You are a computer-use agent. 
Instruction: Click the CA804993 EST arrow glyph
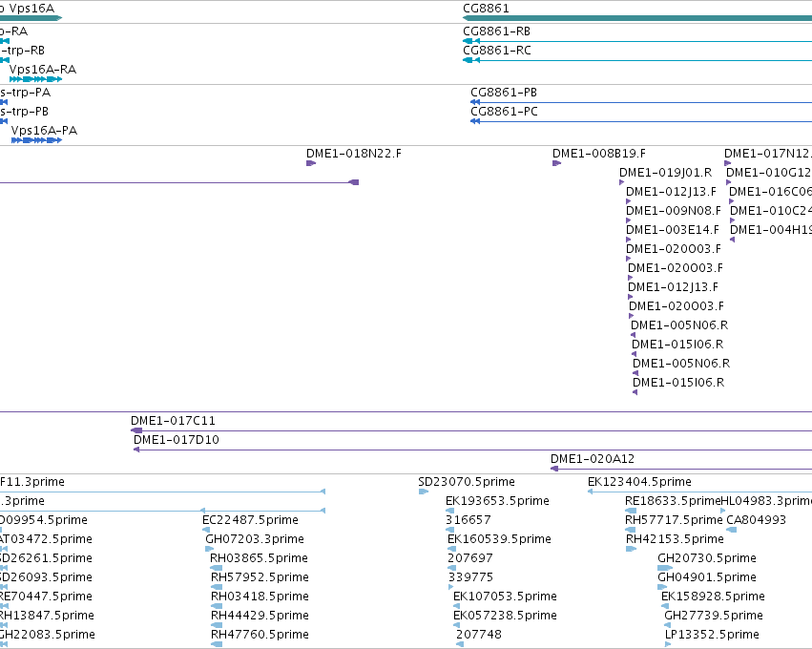click(x=731, y=530)
